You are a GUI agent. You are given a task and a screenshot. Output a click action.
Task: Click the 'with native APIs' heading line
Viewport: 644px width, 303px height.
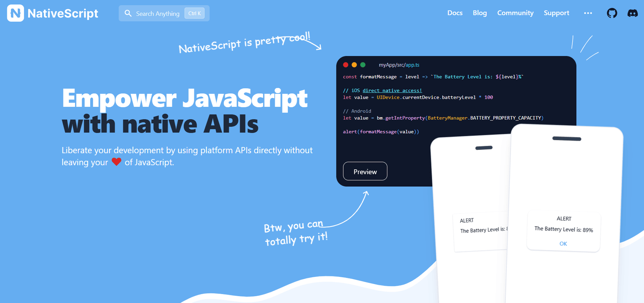(160, 124)
